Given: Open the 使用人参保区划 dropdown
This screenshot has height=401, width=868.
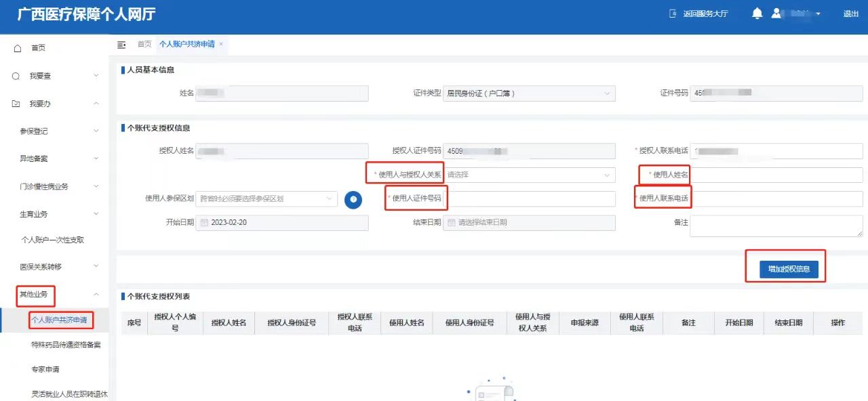Looking at the screenshot, I should pyautogui.click(x=266, y=199).
